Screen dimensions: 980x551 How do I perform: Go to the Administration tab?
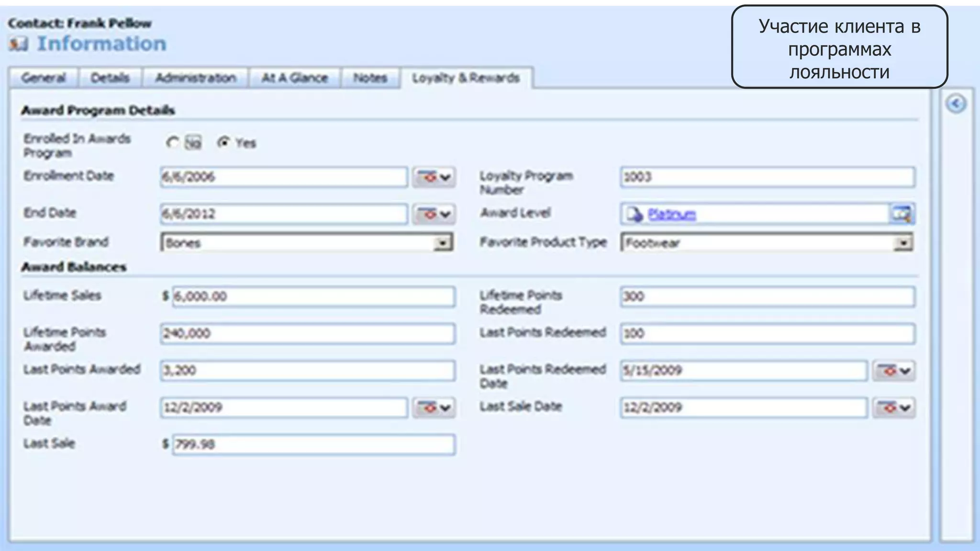click(195, 78)
